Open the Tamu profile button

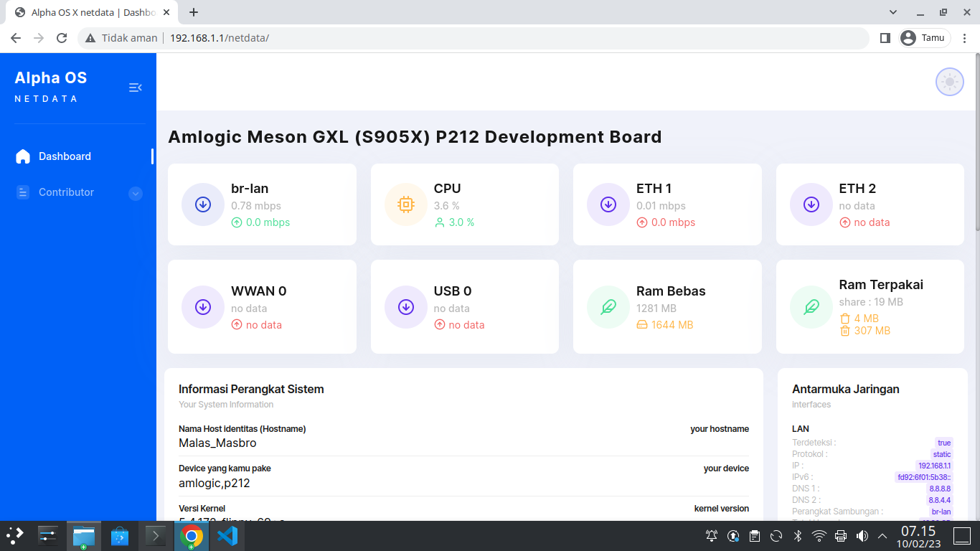pyautogui.click(x=925, y=38)
